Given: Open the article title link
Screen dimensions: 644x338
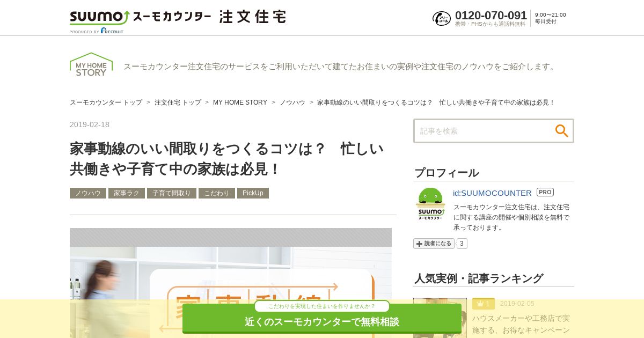Looking at the screenshot, I should pos(227,158).
